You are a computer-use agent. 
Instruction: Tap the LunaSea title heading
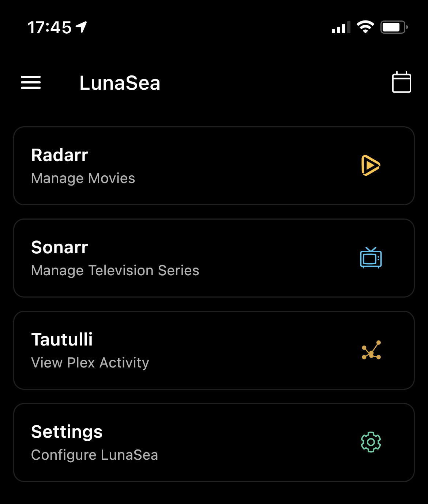pos(120,83)
